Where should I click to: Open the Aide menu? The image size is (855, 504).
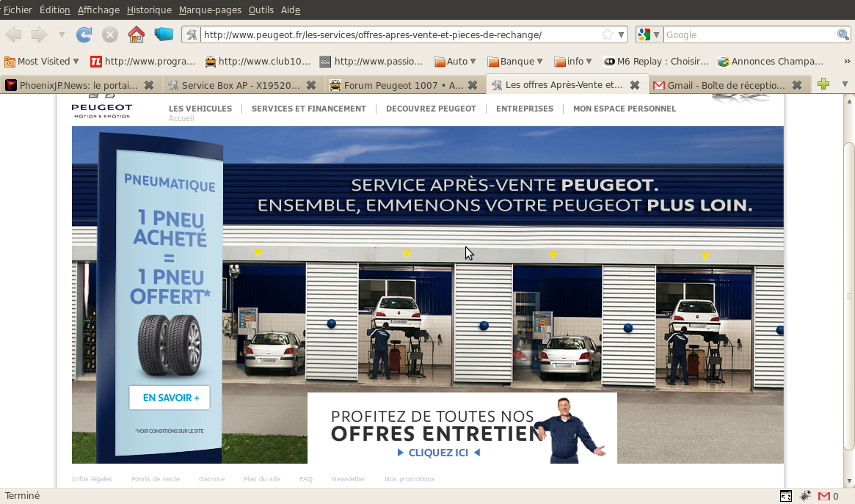coord(290,10)
